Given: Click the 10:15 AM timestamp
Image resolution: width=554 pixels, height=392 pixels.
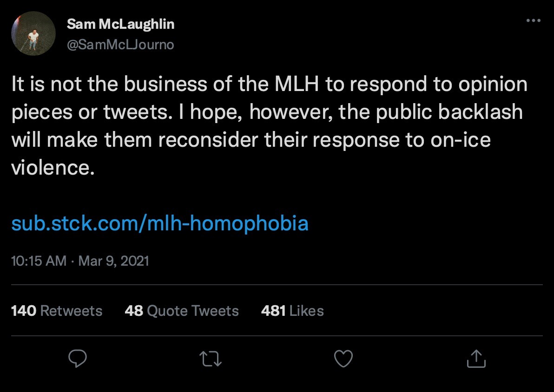Looking at the screenshot, I should (x=39, y=261).
